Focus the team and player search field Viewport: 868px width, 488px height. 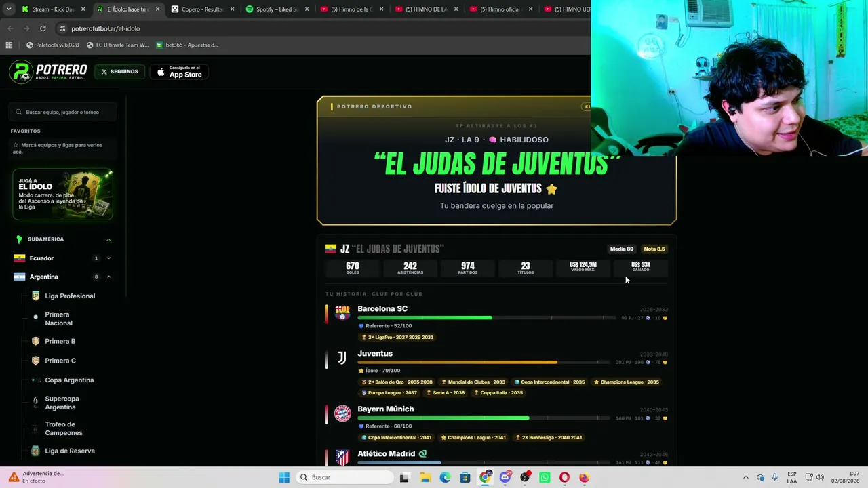[x=63, y=112]
